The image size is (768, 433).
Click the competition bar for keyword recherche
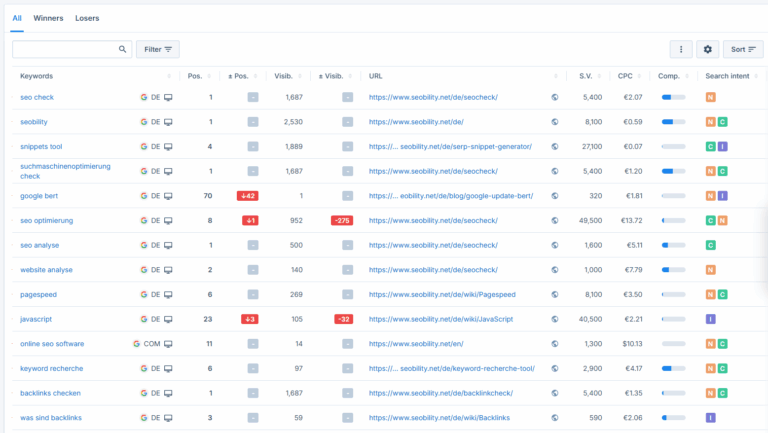point(673,368)
